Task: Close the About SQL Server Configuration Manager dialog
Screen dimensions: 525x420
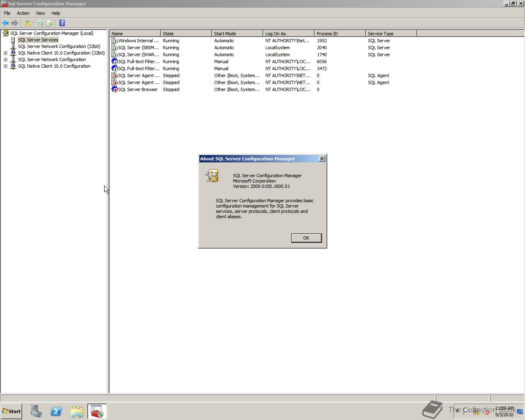Action: click(322, 159)
